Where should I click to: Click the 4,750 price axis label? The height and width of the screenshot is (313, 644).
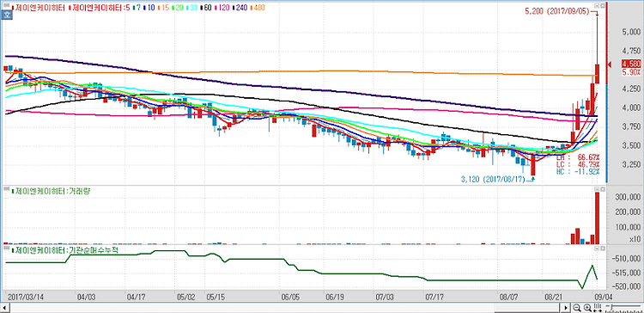point(632,51)
